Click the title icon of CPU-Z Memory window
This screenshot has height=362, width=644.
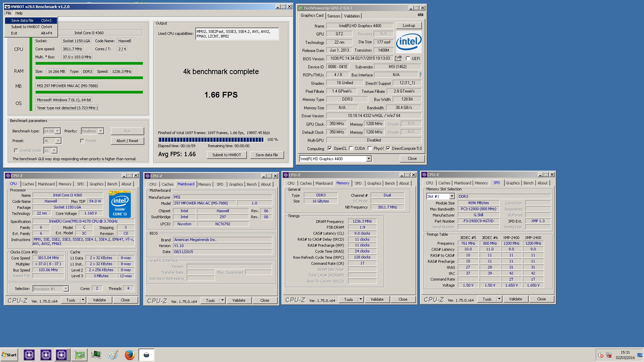point(286,175)
